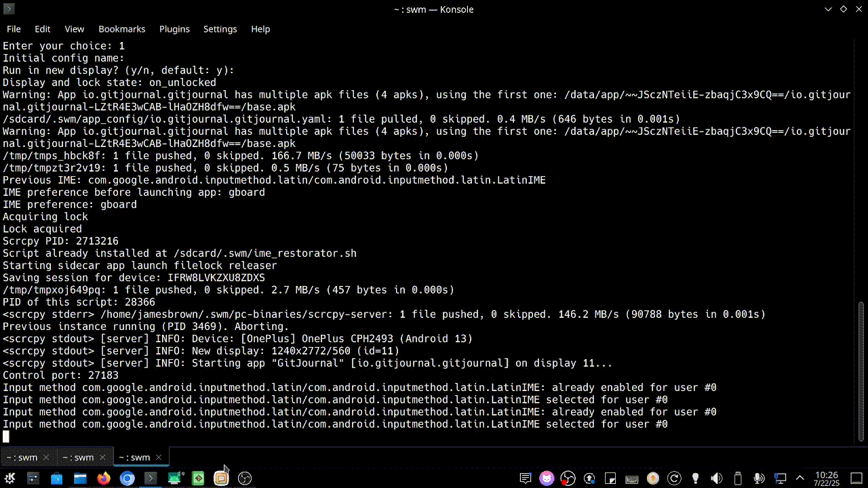The image size is (868, 488).
Task: Open the KDE application launcher
Action: pos(10,479)
